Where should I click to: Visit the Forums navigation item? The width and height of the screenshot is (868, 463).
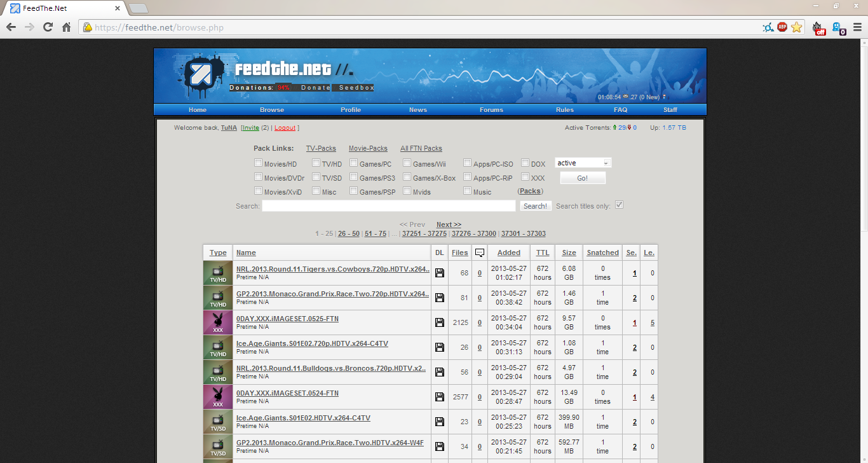[491, 110]
